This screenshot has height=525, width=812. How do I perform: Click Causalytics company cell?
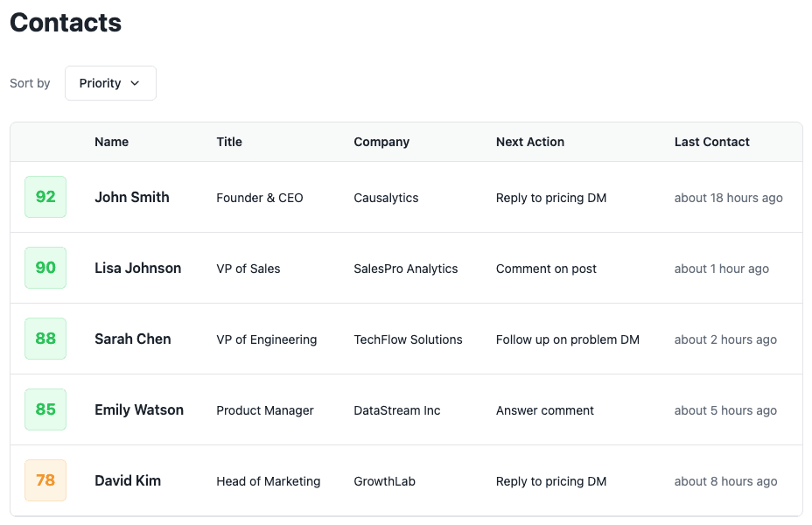coord(386,198)
